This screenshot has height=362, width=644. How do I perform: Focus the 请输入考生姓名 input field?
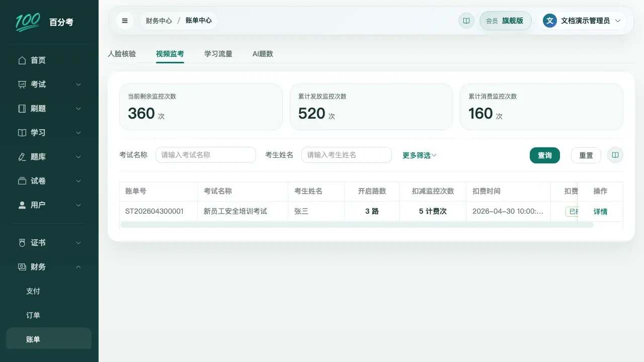[x=347, y=155]
